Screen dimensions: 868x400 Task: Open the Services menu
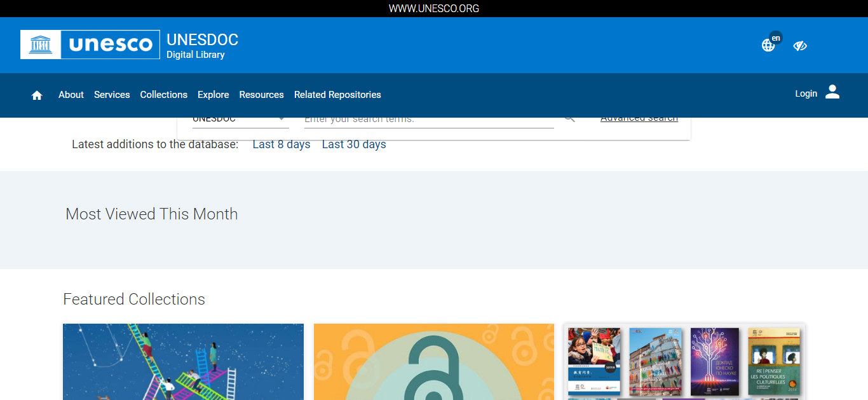(112, 95)
